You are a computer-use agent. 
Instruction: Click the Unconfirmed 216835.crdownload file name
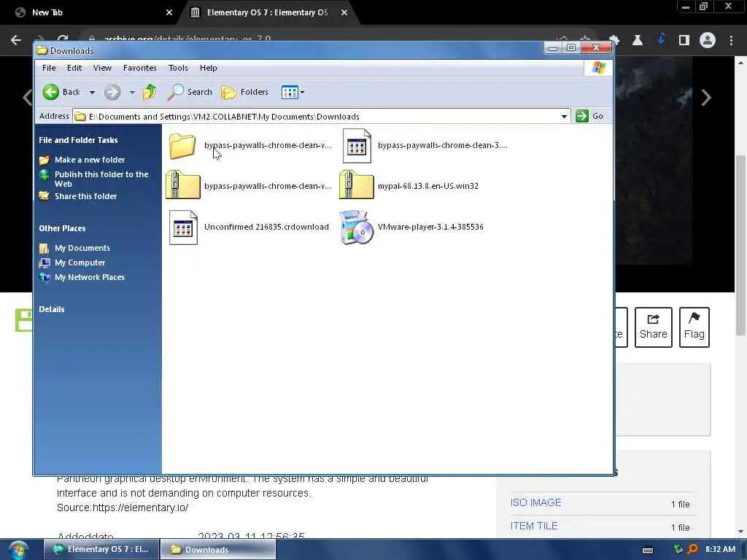(266, 227)
